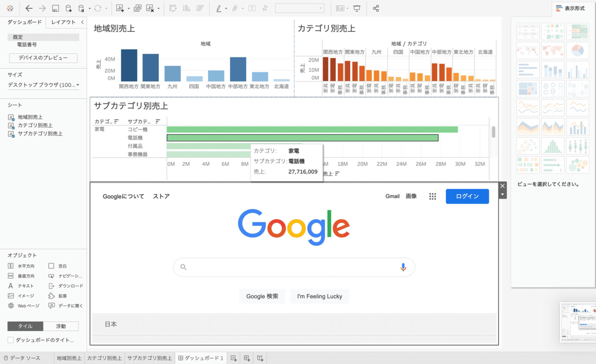Open Google apps grid icon
596x364 pixels.
point(433,197)
